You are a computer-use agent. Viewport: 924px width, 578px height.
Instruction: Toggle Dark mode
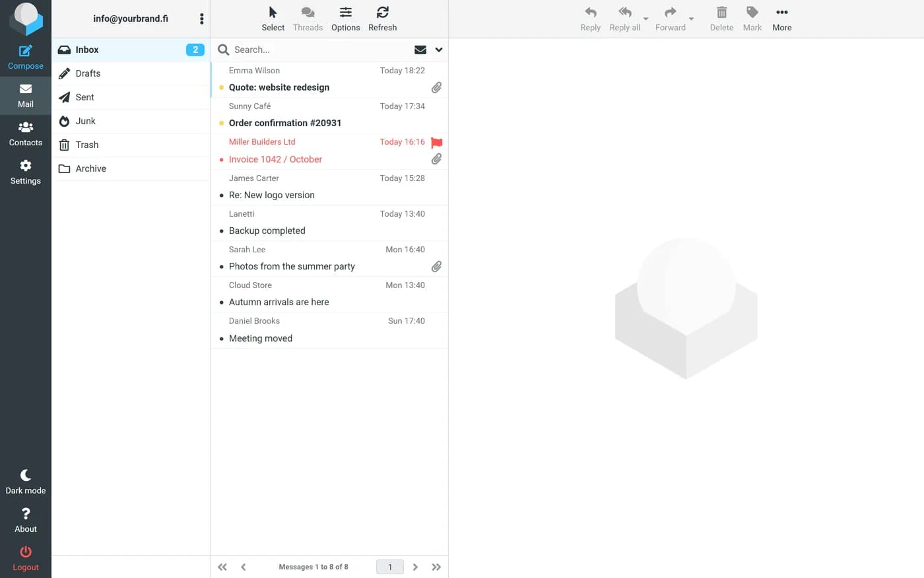tap(26, 482)
